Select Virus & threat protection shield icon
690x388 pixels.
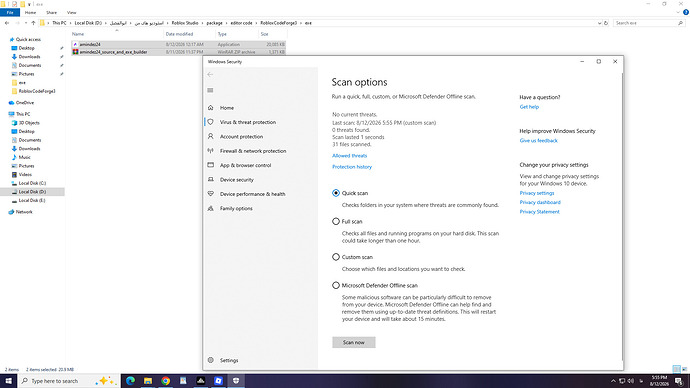click(210, 122)
